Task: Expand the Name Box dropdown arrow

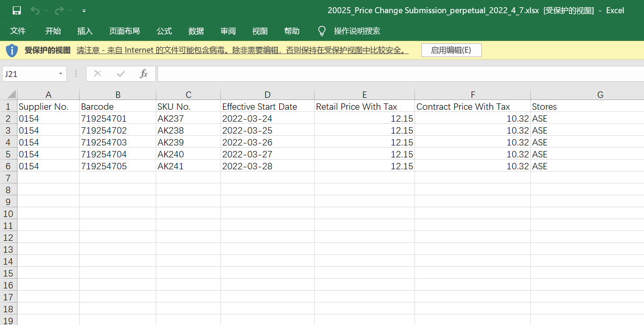Action: (x=60, y=74)
